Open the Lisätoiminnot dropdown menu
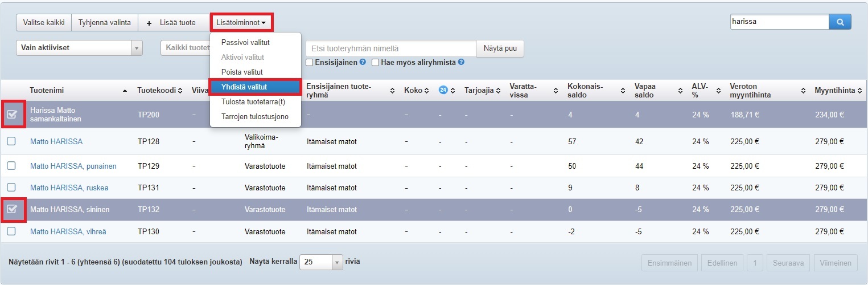 coord(241,23)
